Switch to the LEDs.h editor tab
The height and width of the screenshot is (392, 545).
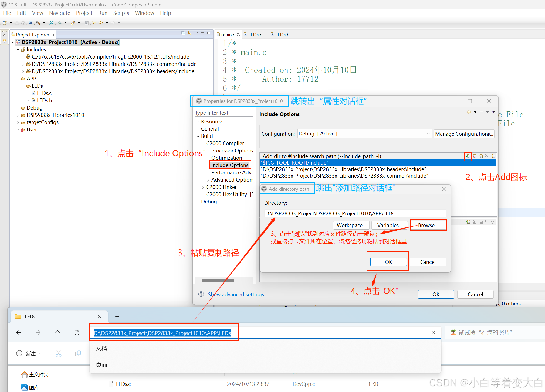(x=282, y=35)
